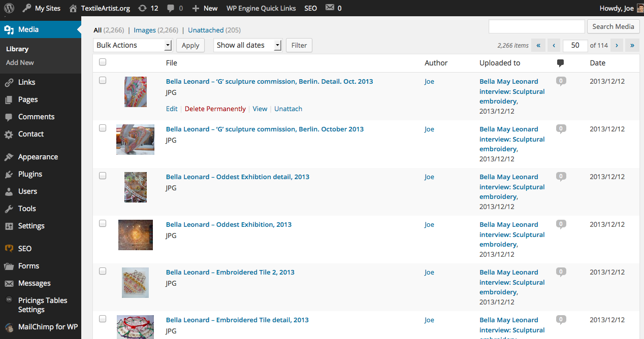Open comments bubble in admin bar
This screenshot has width=644, height=339.
point(175,8)
